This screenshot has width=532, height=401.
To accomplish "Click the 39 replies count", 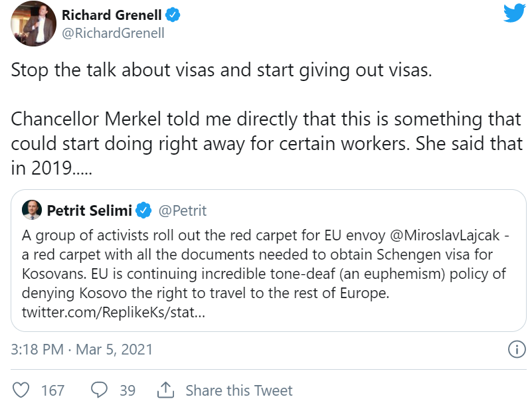I will coord(127,390).
